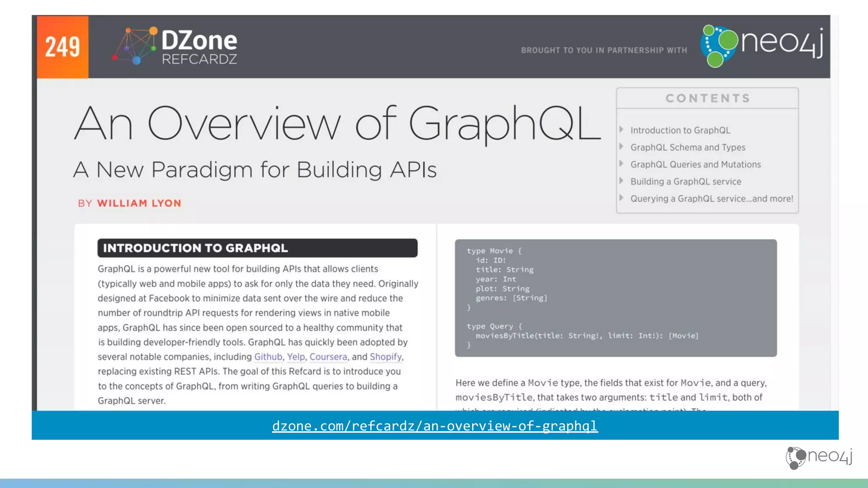Expand arrow beside Introduction to GraphQL
The width and height of the screenshot is (868, 488).
click(x=621, y=130)
